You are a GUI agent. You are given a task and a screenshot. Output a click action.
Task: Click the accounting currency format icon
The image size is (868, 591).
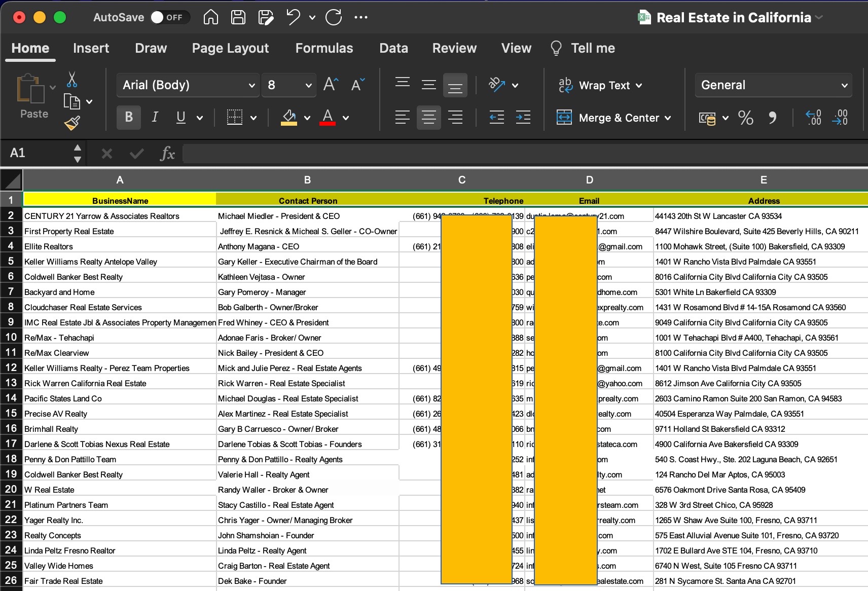[x=707, y=118]
